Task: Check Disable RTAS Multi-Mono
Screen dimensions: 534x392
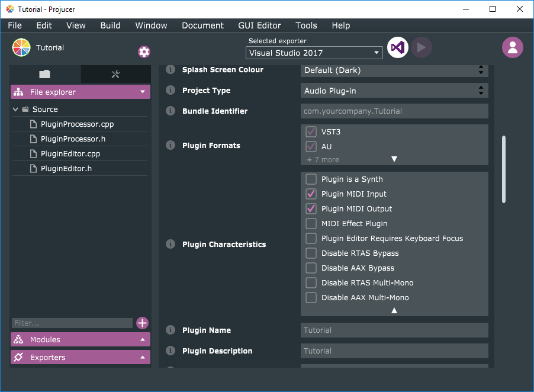Action: click(x=311, y=282)
